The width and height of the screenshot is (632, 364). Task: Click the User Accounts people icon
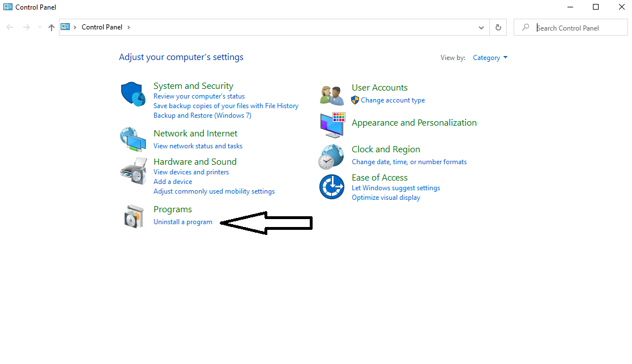(x=331, y=95)
